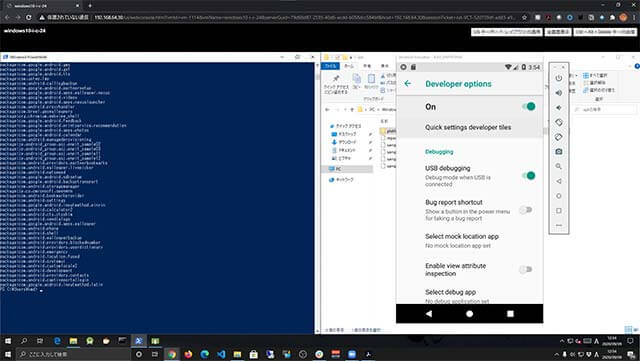Image resolution: width=640 pixels, height=361 pixels.
Task: Click the emulator power button icon
Action: click(x=559, y=78)
